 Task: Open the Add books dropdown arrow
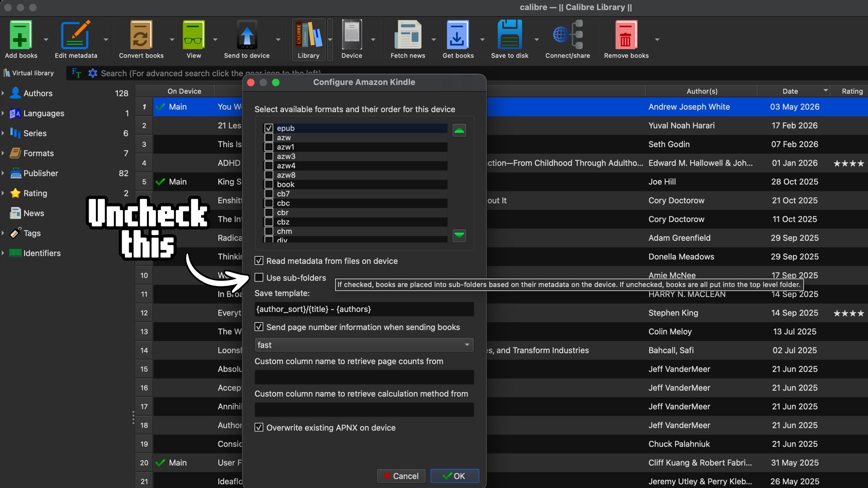46,40
